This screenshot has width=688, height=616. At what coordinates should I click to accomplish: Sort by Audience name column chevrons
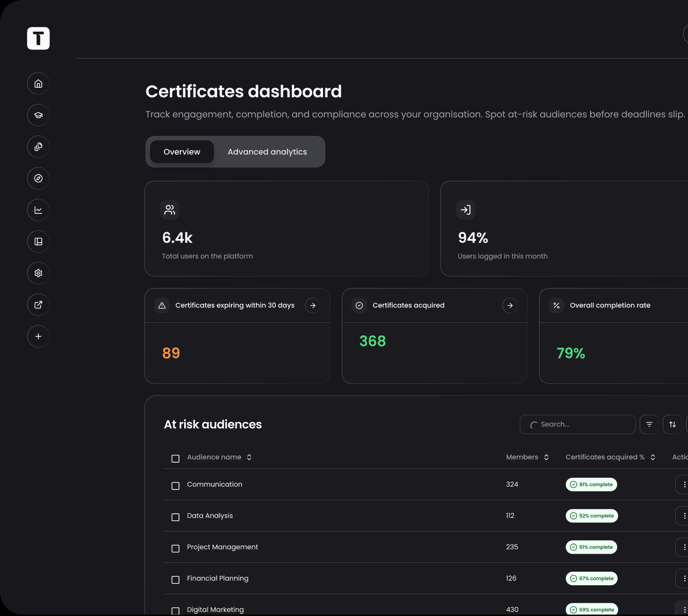pyautogui.click(x=249, y=457)
